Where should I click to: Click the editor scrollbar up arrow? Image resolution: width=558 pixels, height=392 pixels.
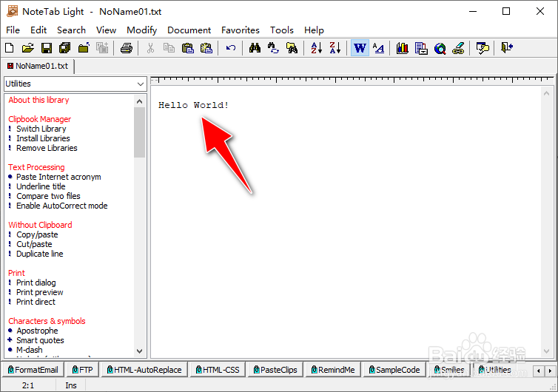(547, 93)
